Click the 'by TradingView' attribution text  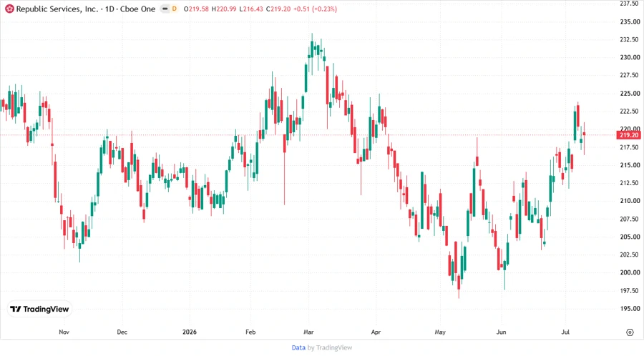(x=330, y=347)
